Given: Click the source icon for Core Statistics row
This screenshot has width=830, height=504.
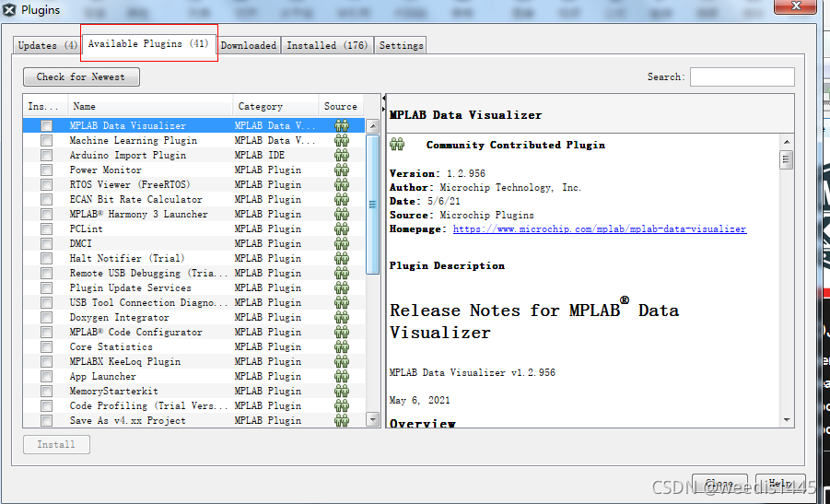Looking at the screenshot, I should click(342, 347).
